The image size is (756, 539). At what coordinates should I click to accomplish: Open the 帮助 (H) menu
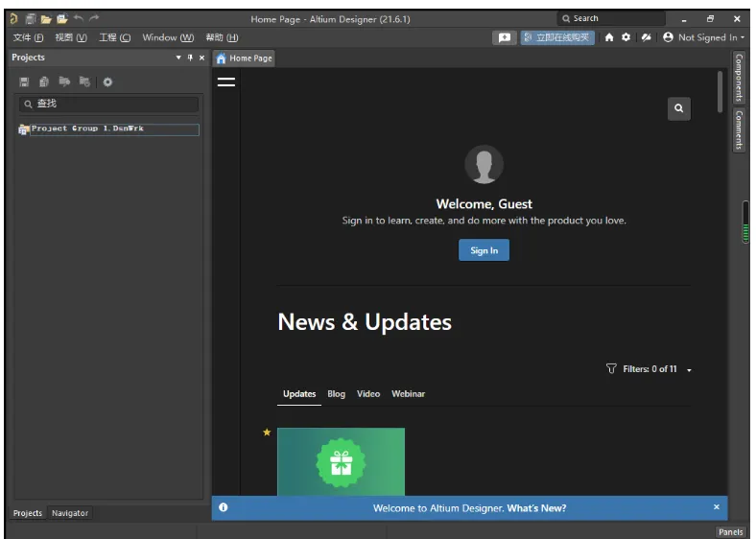pyautogui.click(x=222, y=37)
